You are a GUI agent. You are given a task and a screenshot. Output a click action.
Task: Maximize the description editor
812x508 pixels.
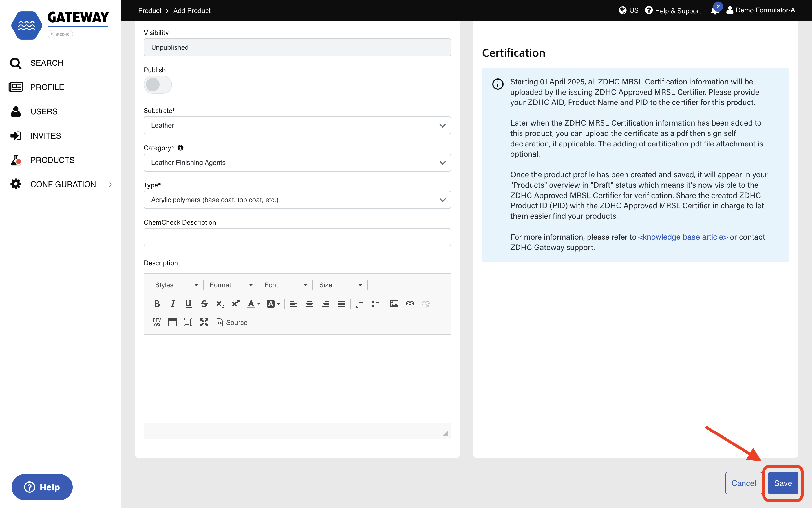204,323
